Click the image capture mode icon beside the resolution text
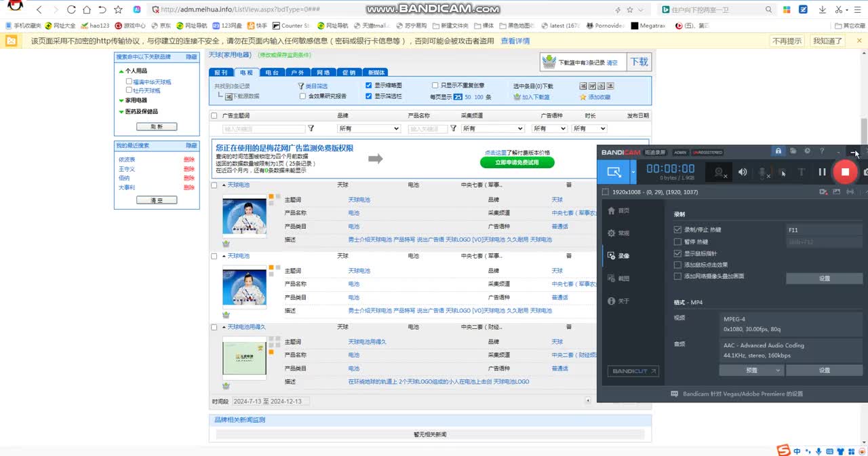This screenshot has width=868, height=456. [836, 192]
